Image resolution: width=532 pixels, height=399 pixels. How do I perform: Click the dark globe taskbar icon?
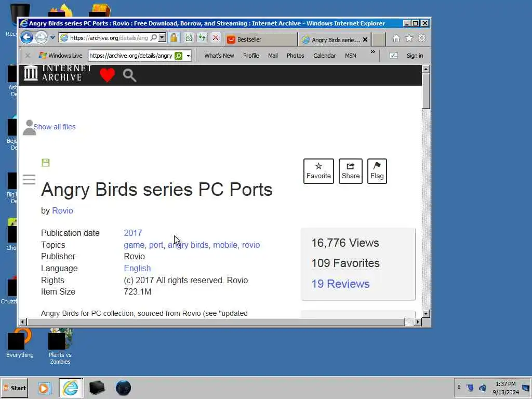(x=123, y=388)
